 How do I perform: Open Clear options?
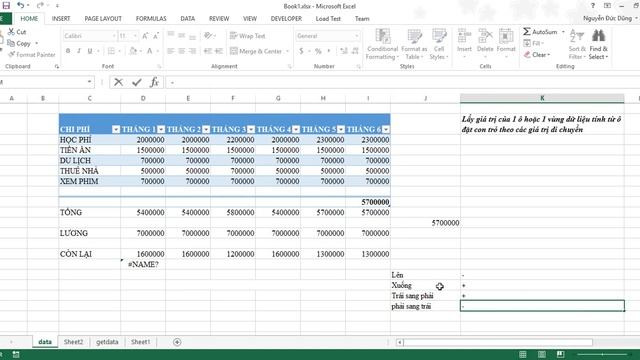pos(537,55)
